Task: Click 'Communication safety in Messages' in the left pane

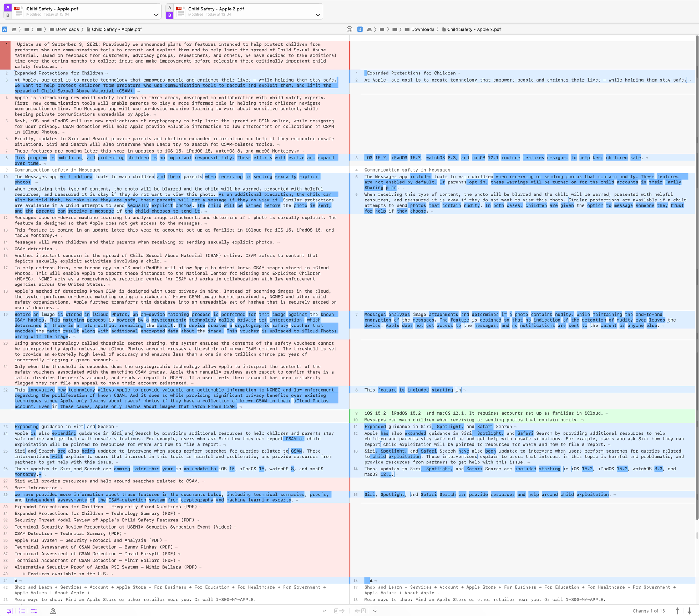Action: (57, 170)
